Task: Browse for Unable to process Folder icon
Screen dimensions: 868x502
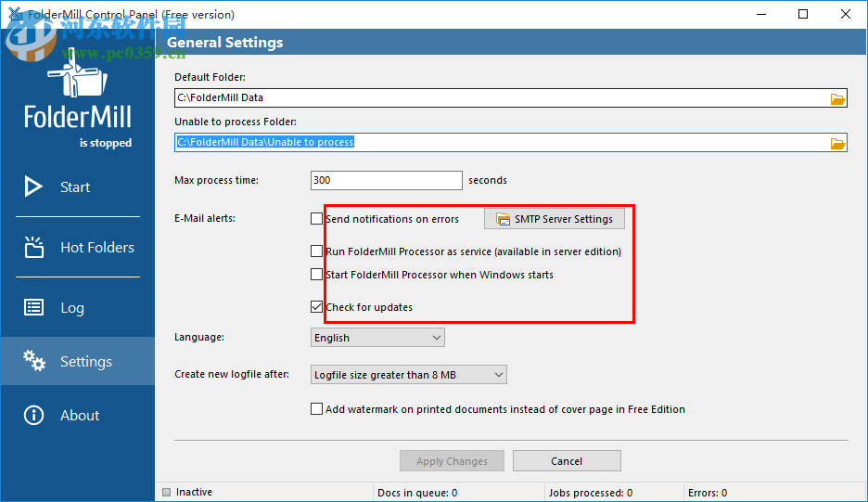Action: click(837, 143)
